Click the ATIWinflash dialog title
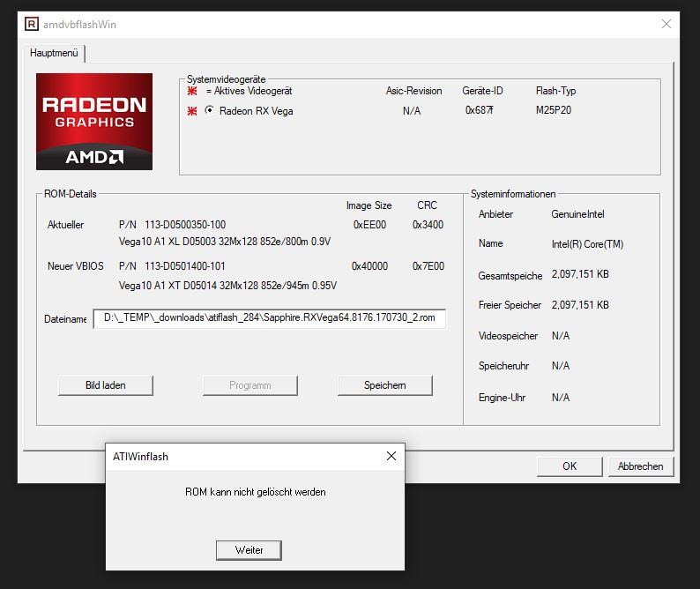The height and width of the screenshot is (589, 700). (x=141, y=457)
